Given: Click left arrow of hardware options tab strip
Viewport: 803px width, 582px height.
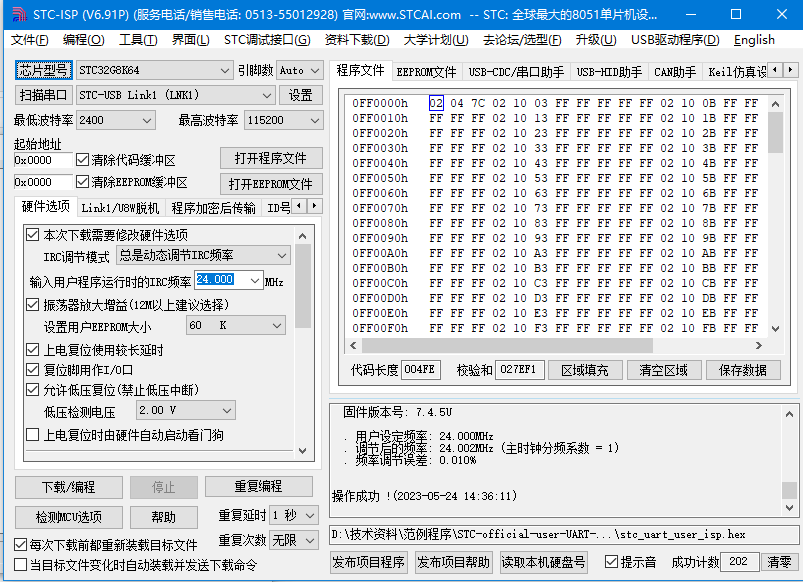Looking at the screenshot, I should click(299, 206).
